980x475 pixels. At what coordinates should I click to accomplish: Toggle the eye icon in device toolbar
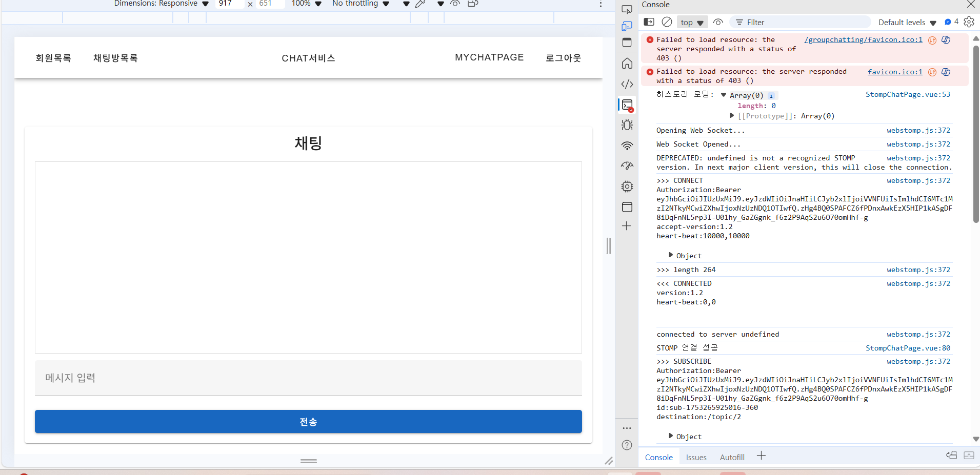click(455, 4)
